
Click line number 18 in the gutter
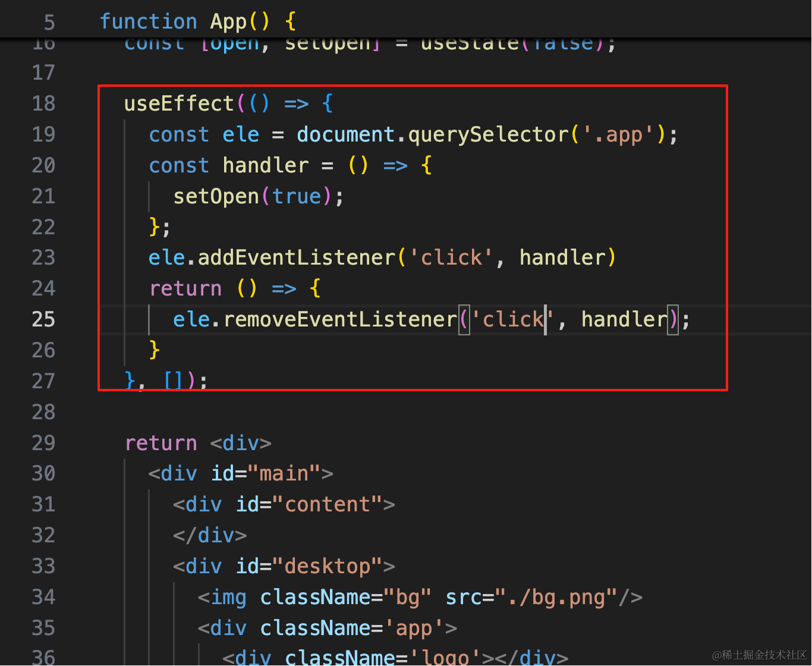click(43, 103)
